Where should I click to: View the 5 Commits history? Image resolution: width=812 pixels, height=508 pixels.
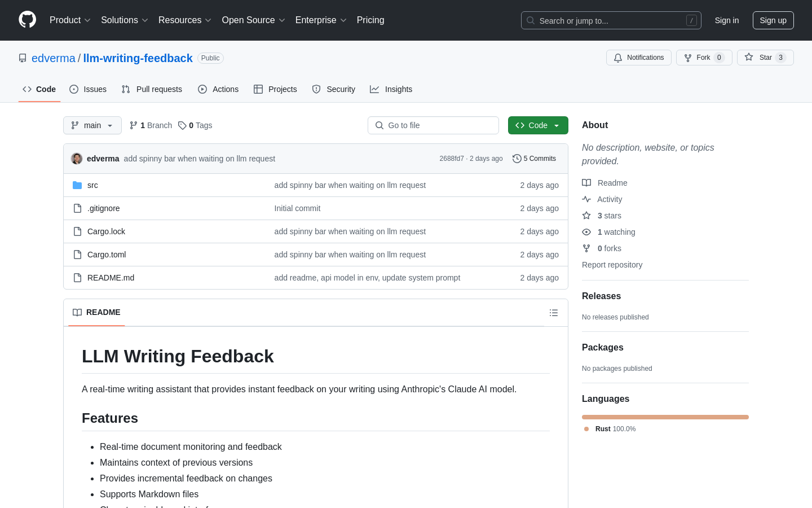[x=534, y=159]
